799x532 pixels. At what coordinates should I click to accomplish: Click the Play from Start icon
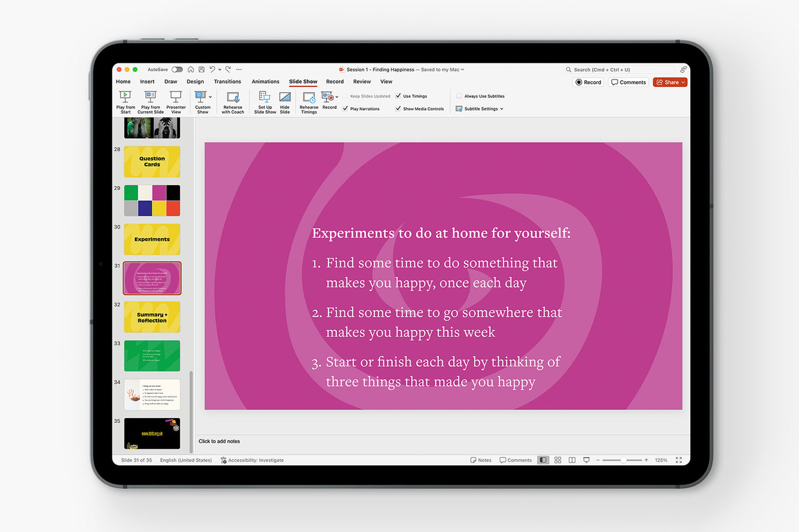(126, 97)
